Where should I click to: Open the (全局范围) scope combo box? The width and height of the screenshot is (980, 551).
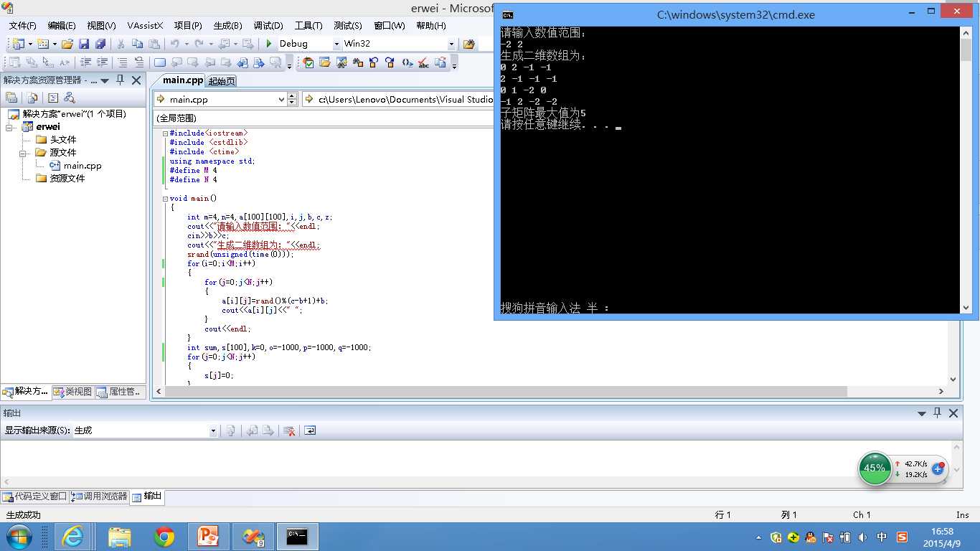click(x=323, y=118)
